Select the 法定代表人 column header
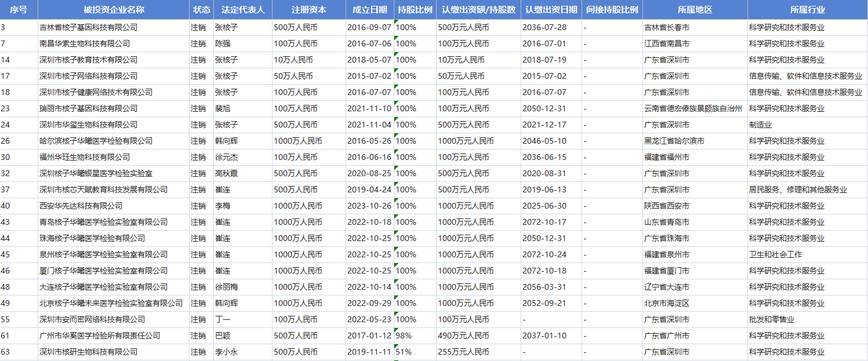 pos(242,10)
